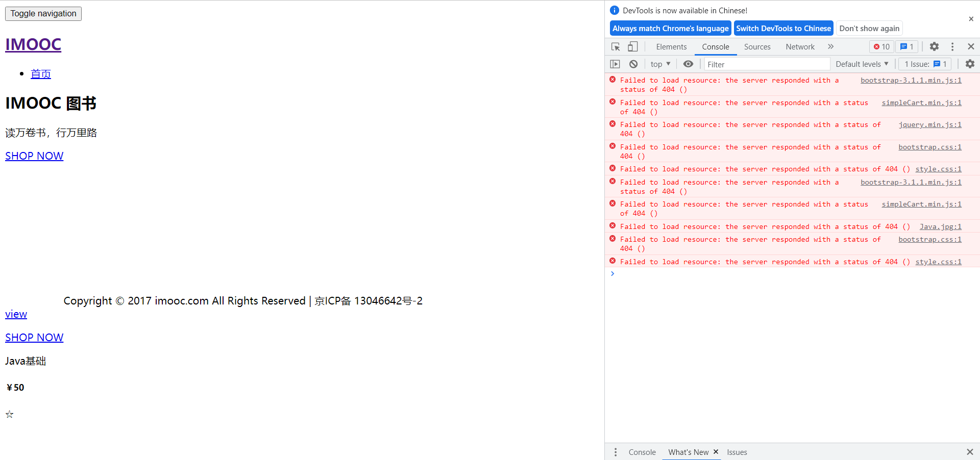Click the star rating symbol
The height and width of the screenshot is (460, 980).
(x=9, y=414)
